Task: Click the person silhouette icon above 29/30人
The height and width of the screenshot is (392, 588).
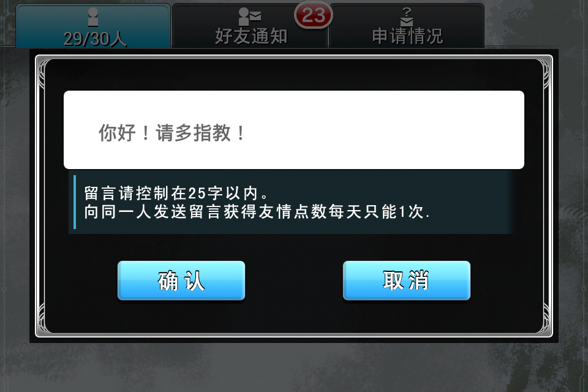Action: (x=93, y=17)
